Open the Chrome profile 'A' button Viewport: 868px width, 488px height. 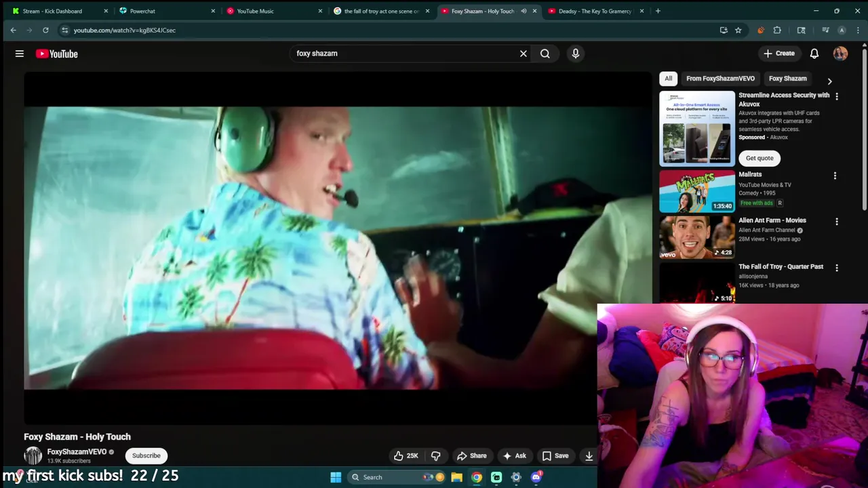click(842, 30)
